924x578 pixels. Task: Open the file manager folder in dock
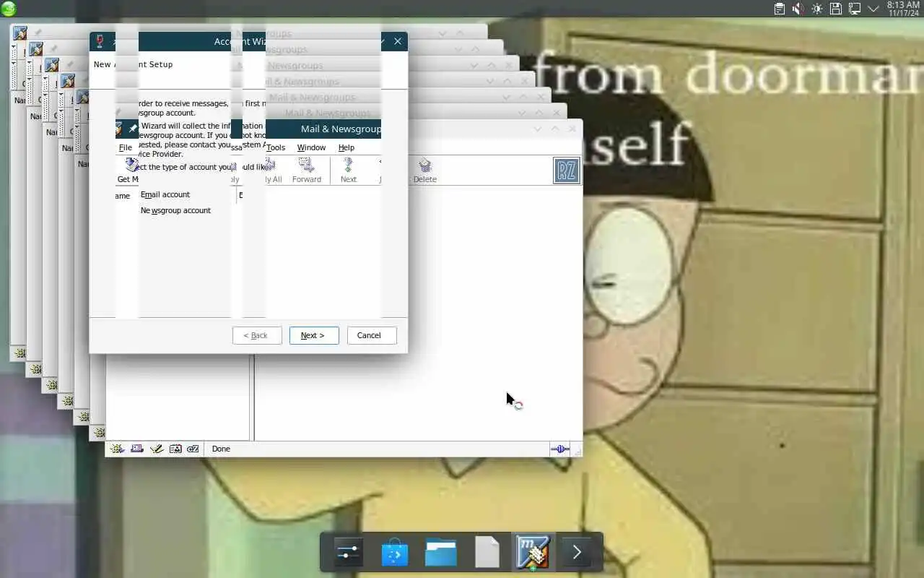(x=440, y=553)
